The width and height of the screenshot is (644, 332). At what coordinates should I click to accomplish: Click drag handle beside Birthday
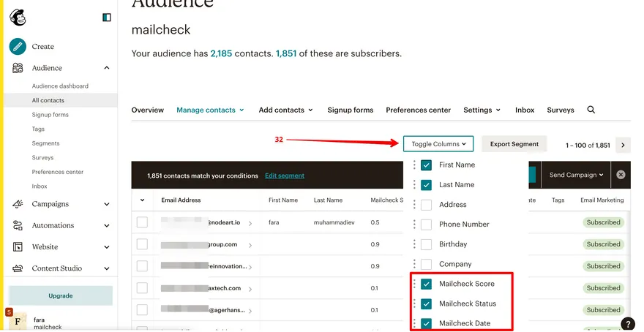(x=414, y=244)
